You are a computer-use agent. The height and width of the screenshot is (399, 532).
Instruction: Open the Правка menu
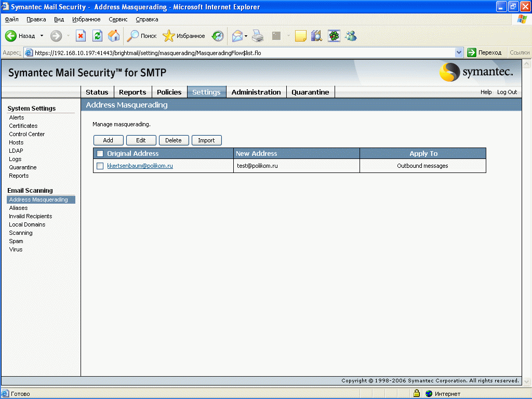[36, 19]
